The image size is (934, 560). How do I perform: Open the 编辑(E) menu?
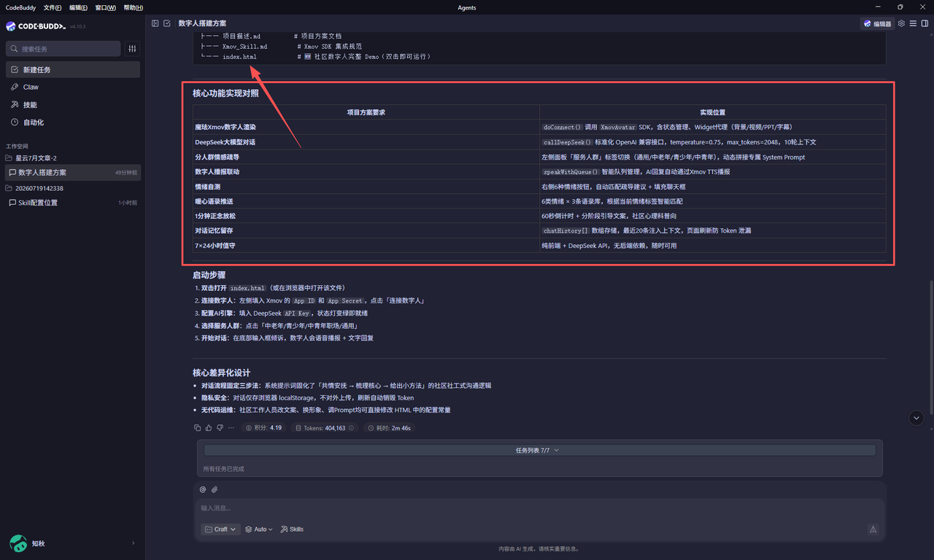(79, 7)
